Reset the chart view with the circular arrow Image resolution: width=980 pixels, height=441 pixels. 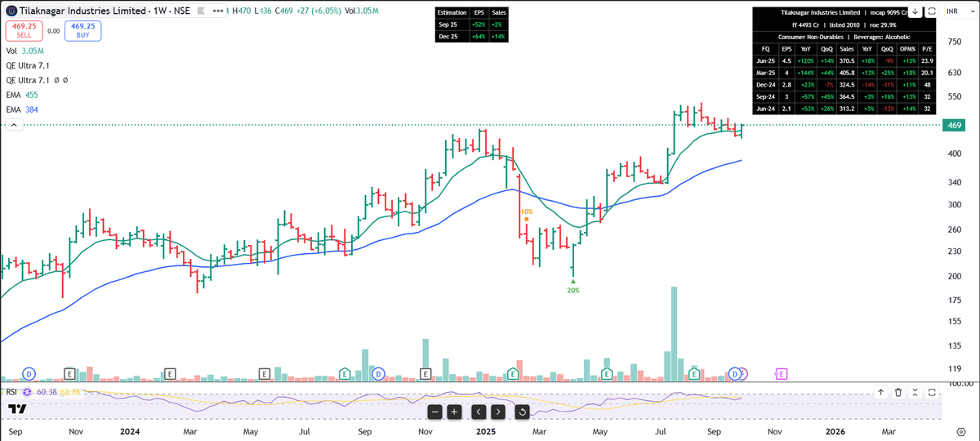[x=521, y=412]
